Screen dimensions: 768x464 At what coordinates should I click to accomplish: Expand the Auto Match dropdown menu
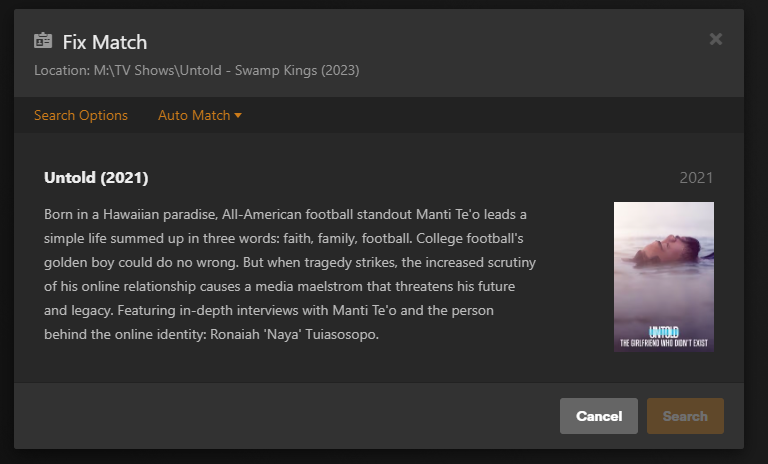195,115
